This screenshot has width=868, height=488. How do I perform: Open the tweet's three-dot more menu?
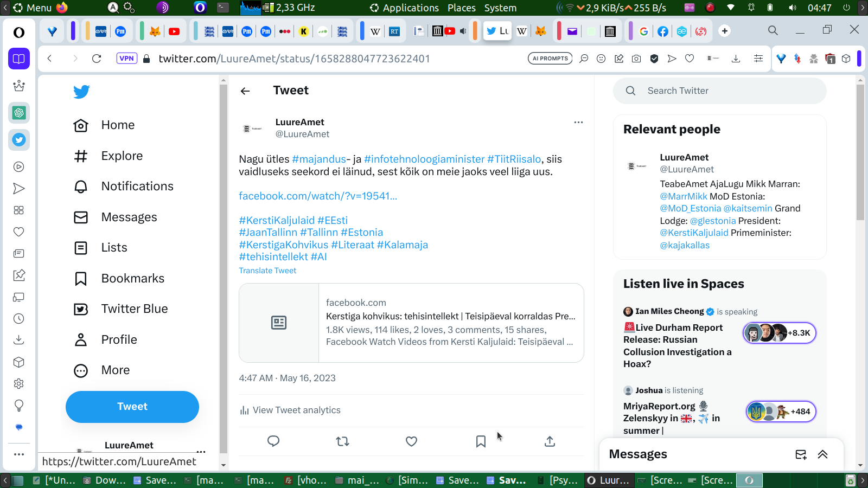(578, 122)
